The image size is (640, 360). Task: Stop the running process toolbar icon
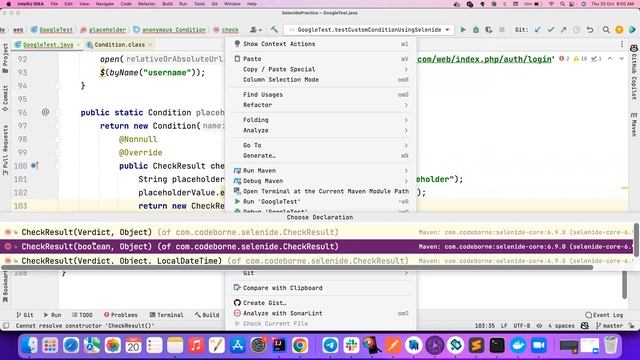(x=502, y=29)
